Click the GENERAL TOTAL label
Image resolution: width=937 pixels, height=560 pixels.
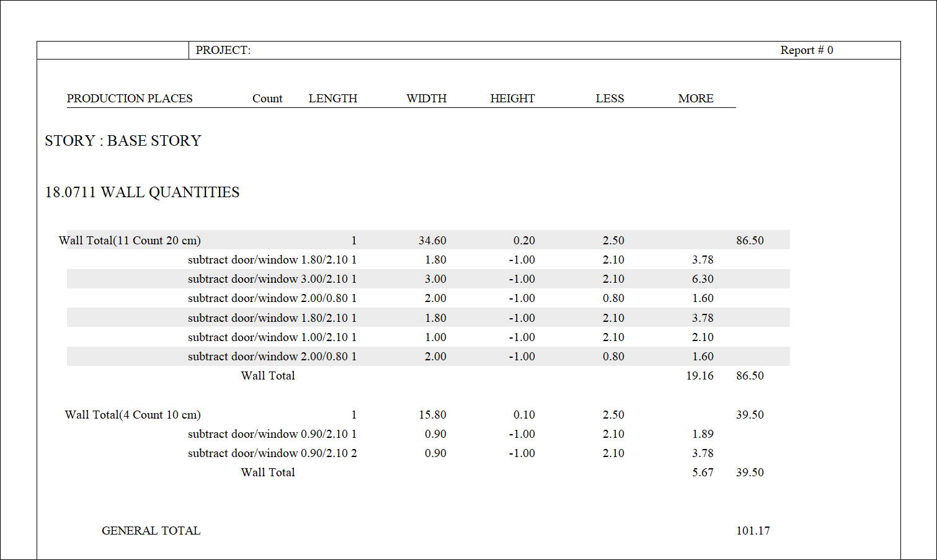point(151,531)
